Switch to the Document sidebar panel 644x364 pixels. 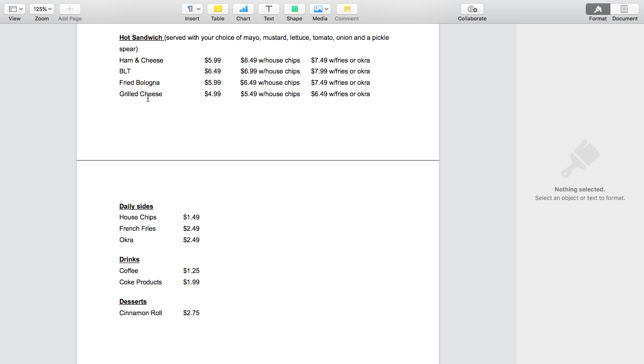click(x=625, y=9)
